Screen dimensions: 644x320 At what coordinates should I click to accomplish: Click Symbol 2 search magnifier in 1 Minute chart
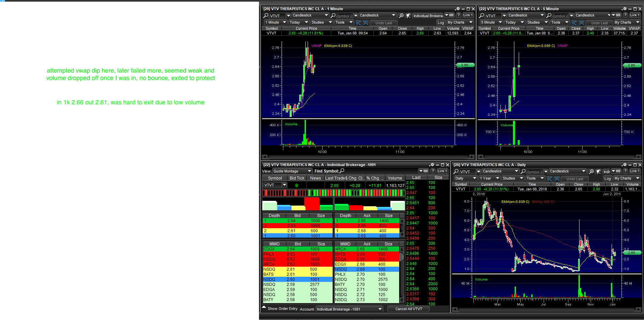coord(333,16)
